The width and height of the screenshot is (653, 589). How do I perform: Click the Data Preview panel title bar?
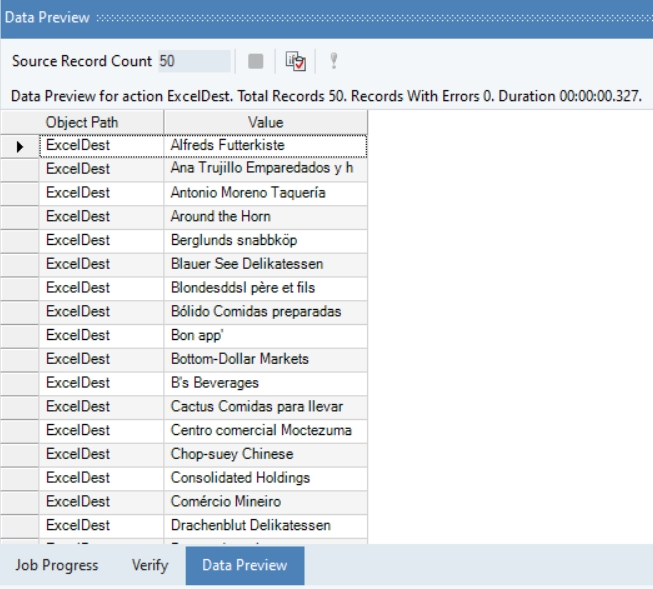tap(326, 18)
